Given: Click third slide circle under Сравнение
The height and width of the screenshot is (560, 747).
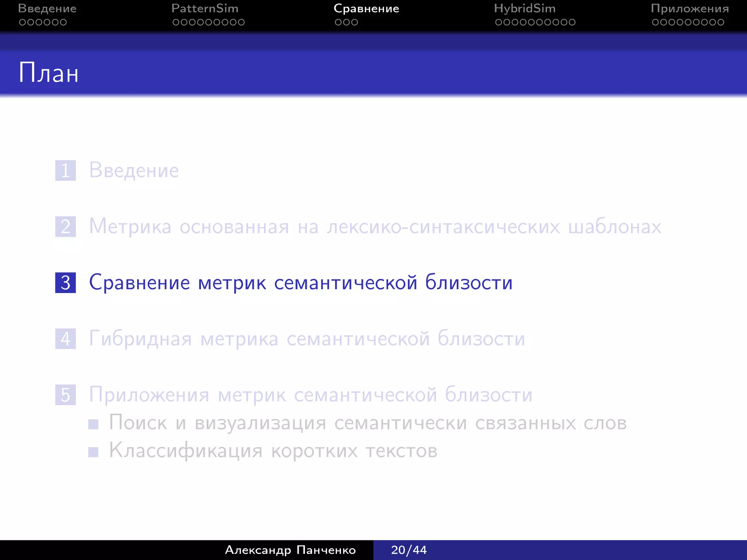Looking at the screenshot, I should pyautogui.click(x=355, y=22).
